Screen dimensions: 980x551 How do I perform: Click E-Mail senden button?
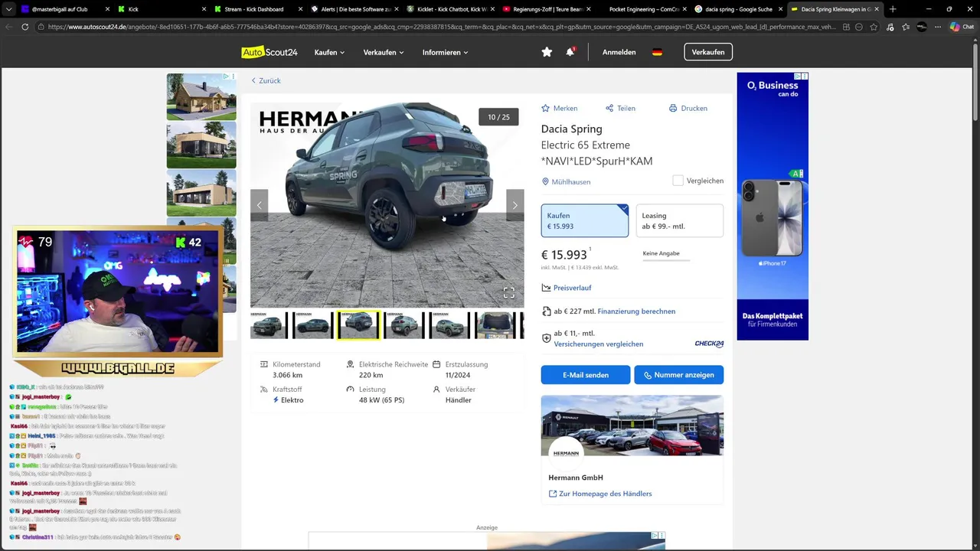(586, 375)
